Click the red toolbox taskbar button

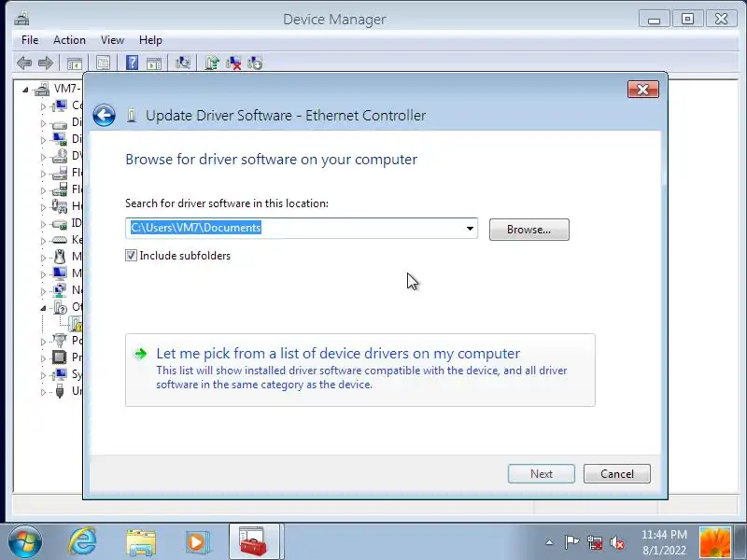click(x=254, y=541)
